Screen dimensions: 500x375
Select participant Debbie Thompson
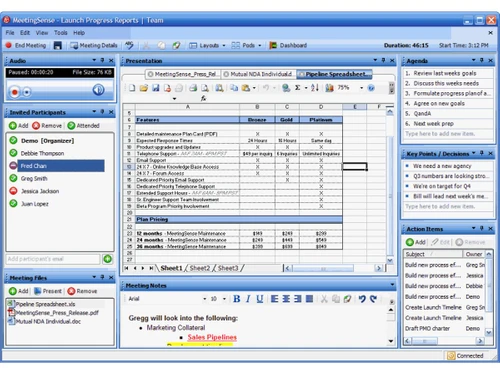coord(42,153)
